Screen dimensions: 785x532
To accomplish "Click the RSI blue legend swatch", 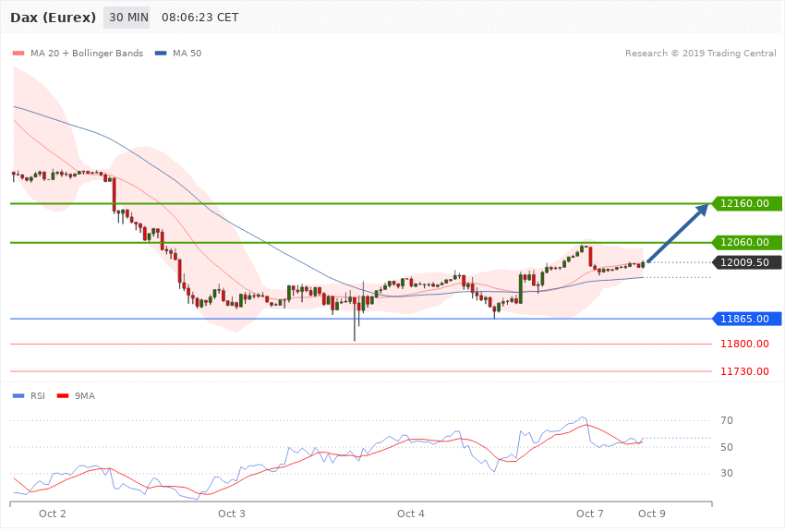I will 18,396.
